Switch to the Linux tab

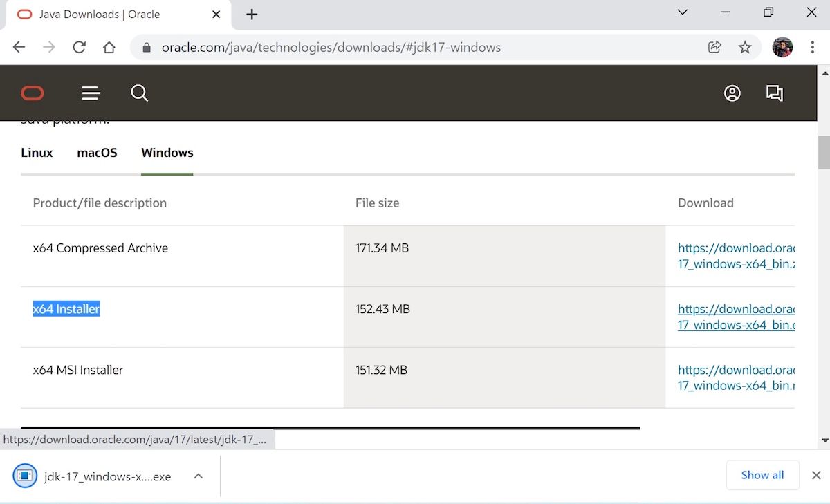(37, 153)
